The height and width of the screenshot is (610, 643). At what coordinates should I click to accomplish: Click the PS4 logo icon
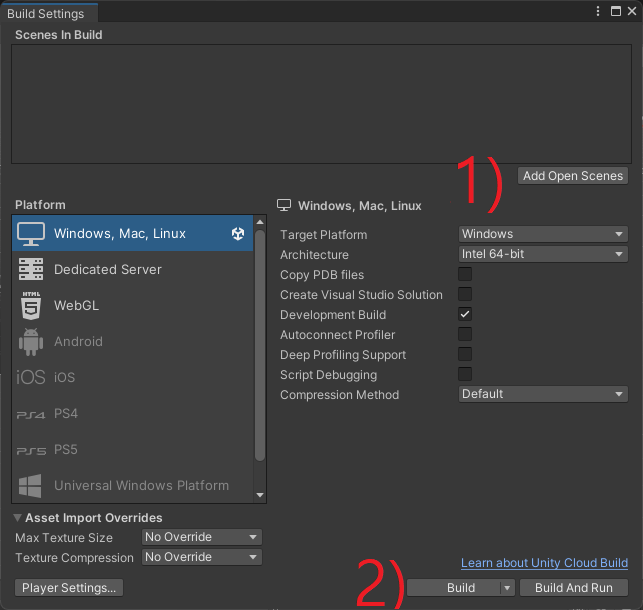[31, 415]
